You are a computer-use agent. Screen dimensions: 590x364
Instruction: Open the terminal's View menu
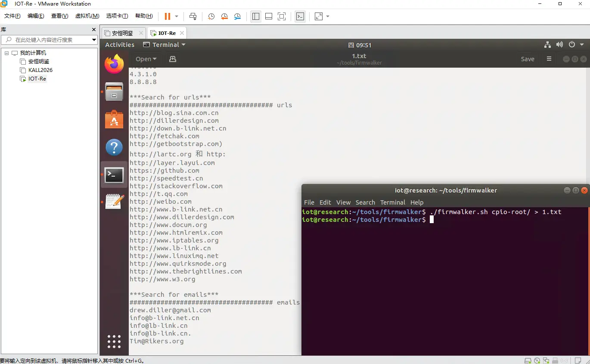[x=344, y=202]
